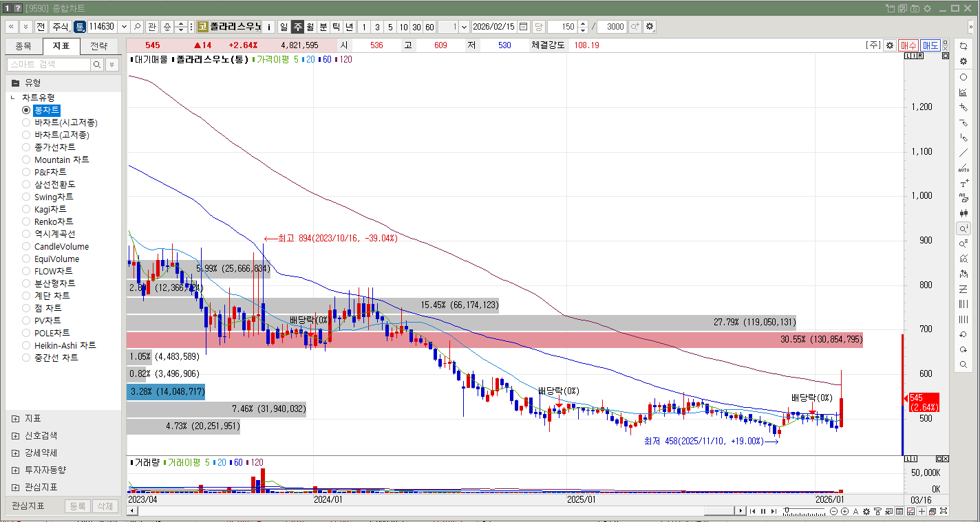Image resolution: width=980 pixels, height=522 pixels.
Task: Open the calendar date picker icon
Action: [x=523, y=27]
